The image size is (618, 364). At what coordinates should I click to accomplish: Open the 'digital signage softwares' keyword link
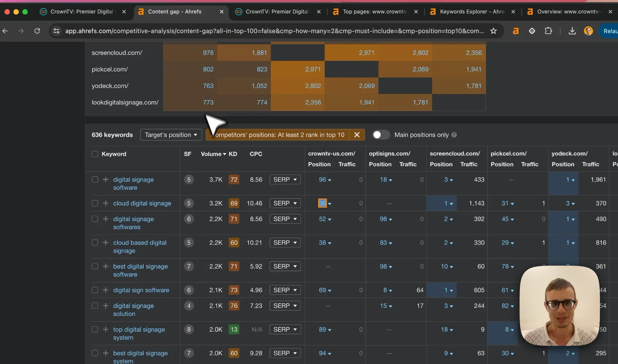click(133, 223)
